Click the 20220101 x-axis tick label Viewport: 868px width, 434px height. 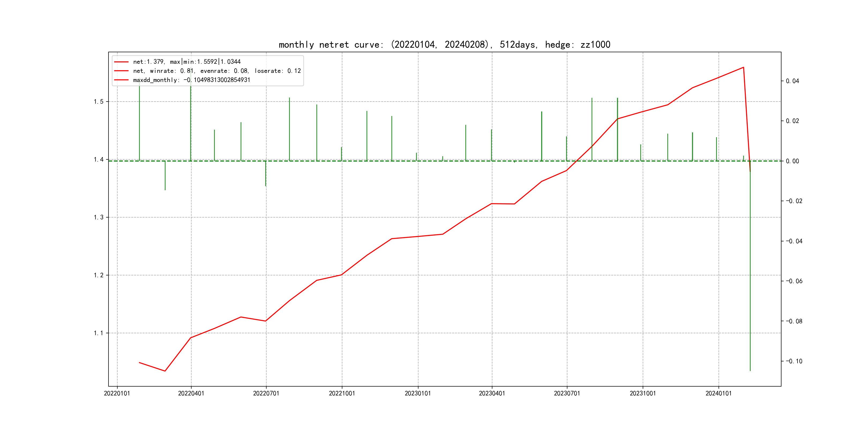click(117, 393)
